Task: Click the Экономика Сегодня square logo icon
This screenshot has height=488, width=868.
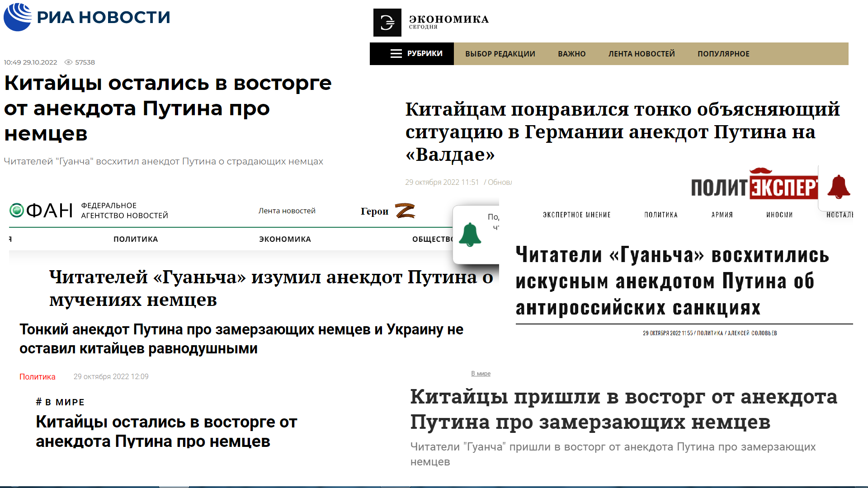Action: pyautogui.click(x=387, y=22)
